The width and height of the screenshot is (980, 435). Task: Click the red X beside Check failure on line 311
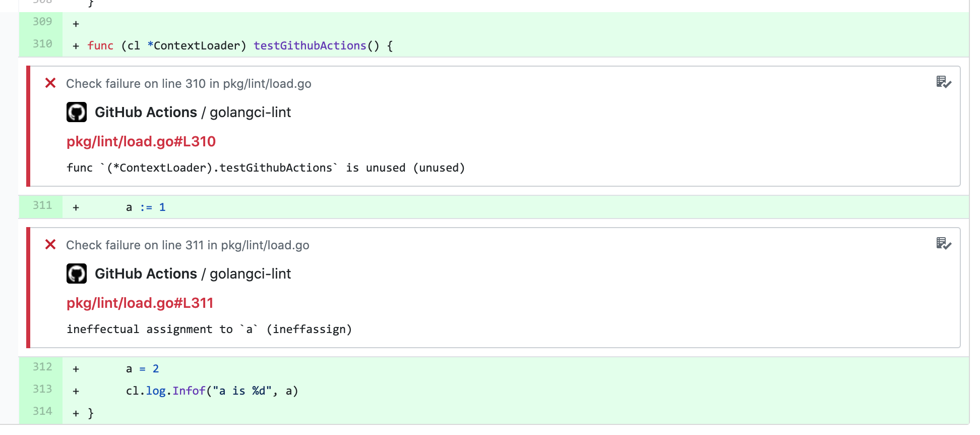click(50, 245)
